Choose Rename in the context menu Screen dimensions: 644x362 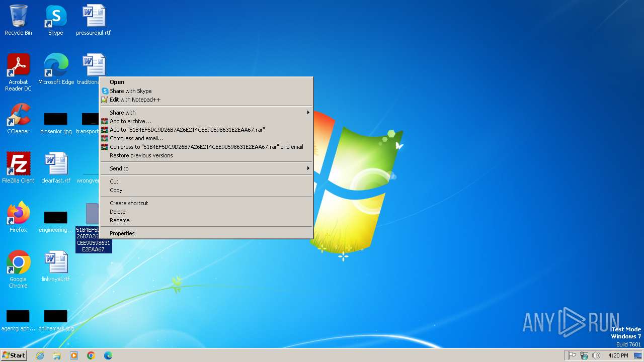pyautogui.click(x=206, y=220)
